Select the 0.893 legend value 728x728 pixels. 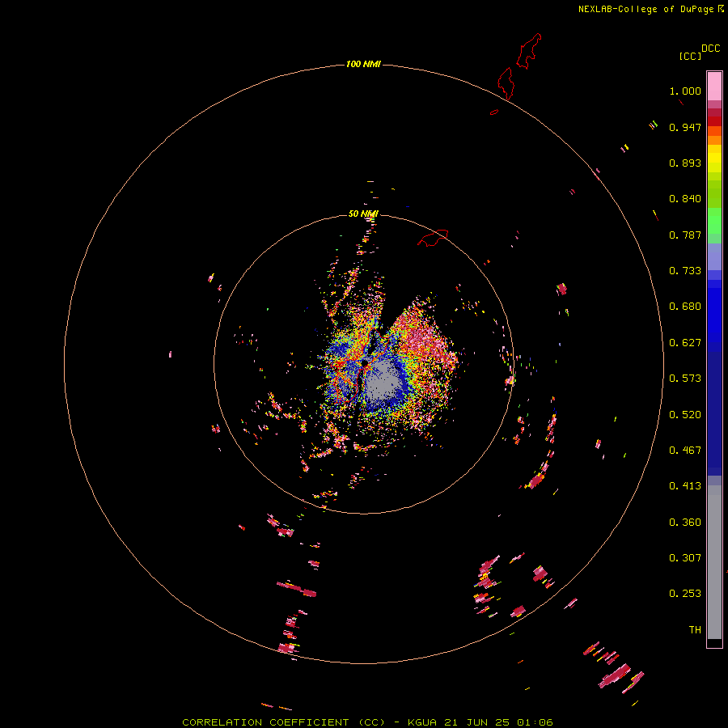(x=685, y=163)
